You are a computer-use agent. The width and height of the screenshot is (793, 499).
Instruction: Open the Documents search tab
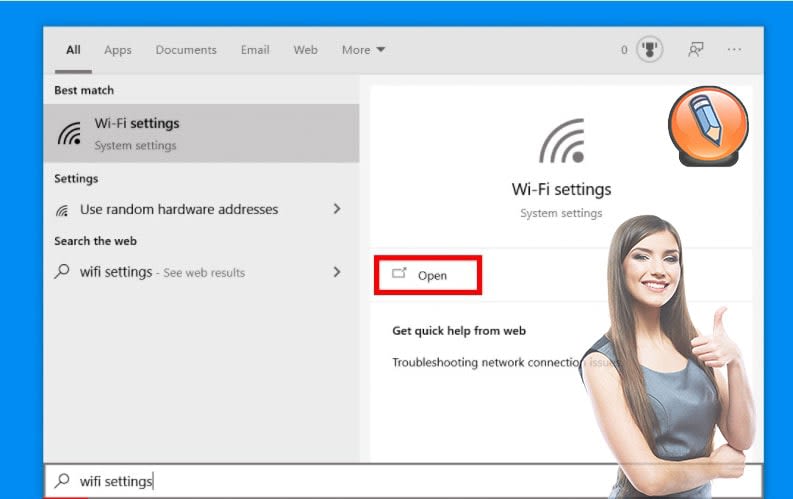coord(186,50)
